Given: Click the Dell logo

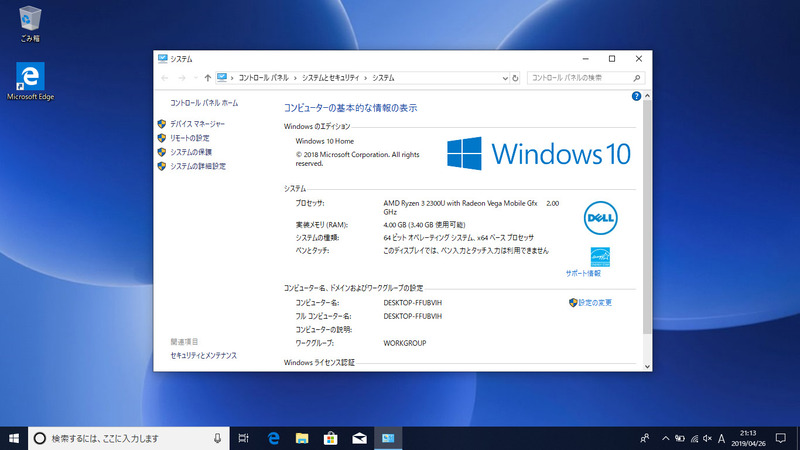Looking at the screenshot, I should 601,218.
